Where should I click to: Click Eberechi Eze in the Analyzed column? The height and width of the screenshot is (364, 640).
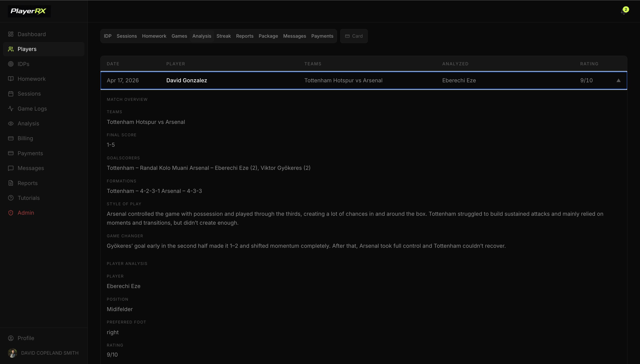pos(459,81)
